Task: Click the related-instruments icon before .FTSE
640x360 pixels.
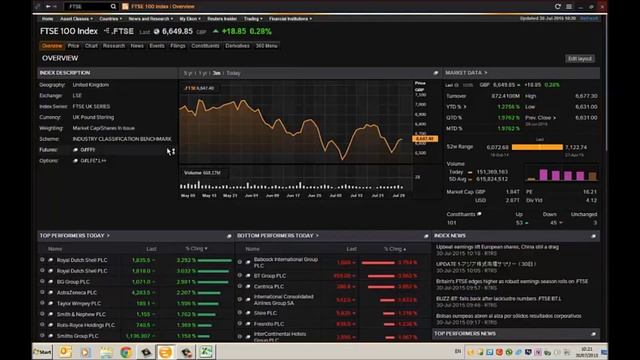Action: (107, 31)
